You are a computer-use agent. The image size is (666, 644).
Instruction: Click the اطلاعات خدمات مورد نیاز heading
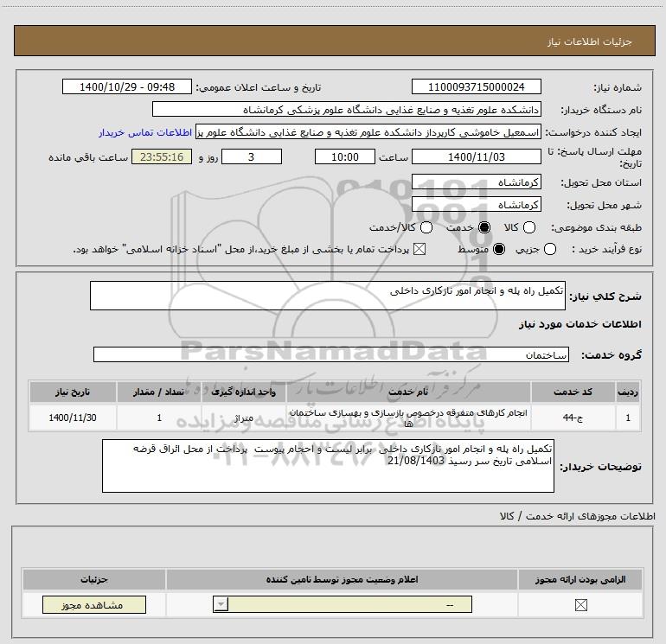(x=580, y=324)
